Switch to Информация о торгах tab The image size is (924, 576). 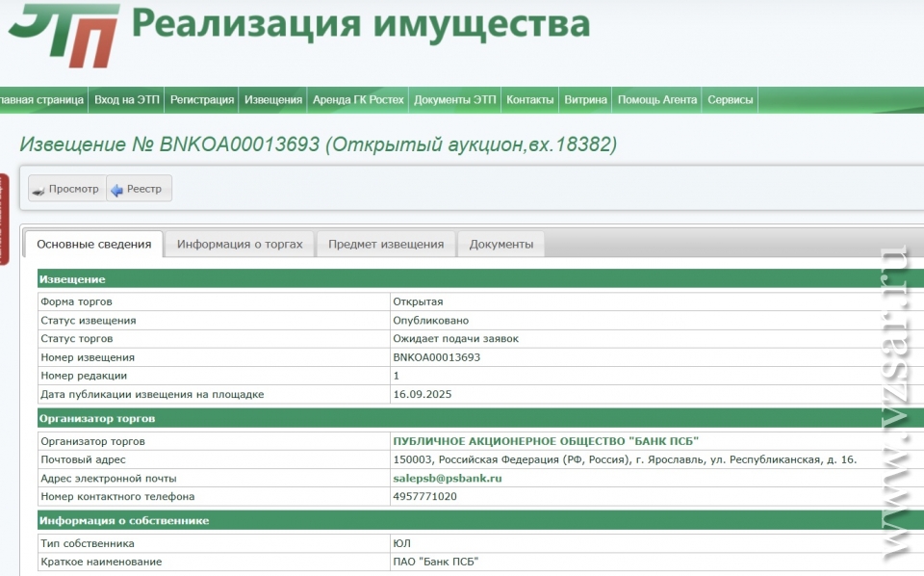coord(240,245)
